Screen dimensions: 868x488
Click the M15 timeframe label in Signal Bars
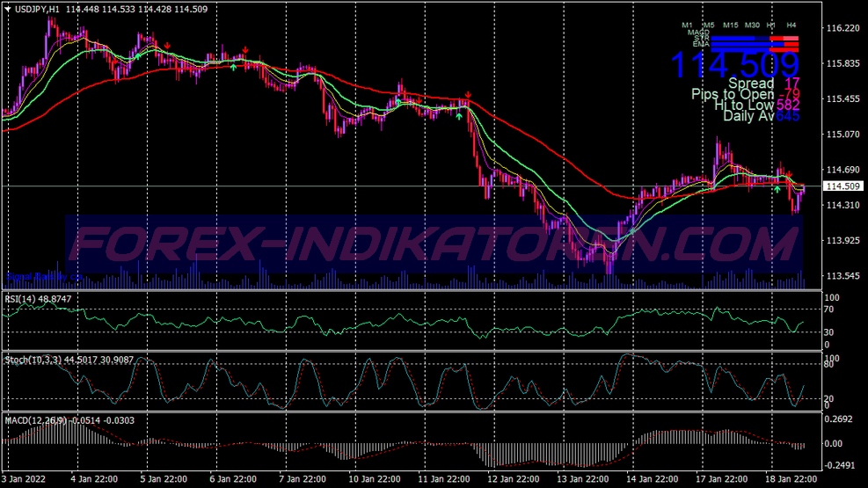[730, 25]
